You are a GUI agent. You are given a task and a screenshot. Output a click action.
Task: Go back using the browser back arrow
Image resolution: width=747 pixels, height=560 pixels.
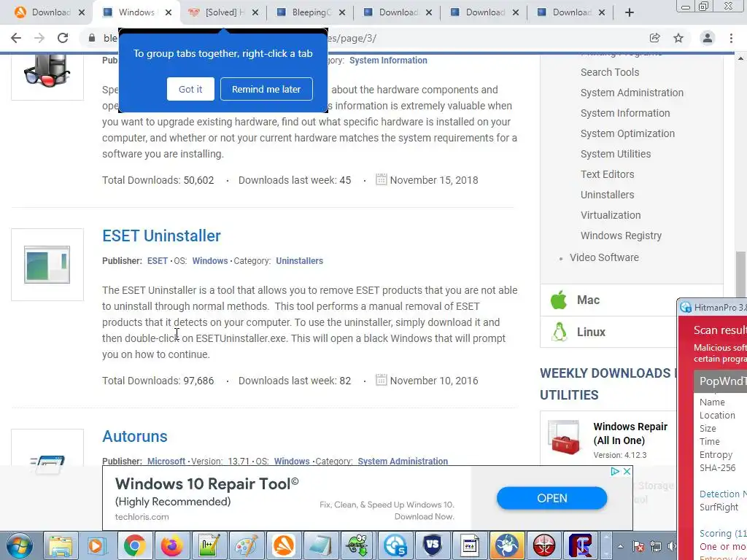coord(16,38)
